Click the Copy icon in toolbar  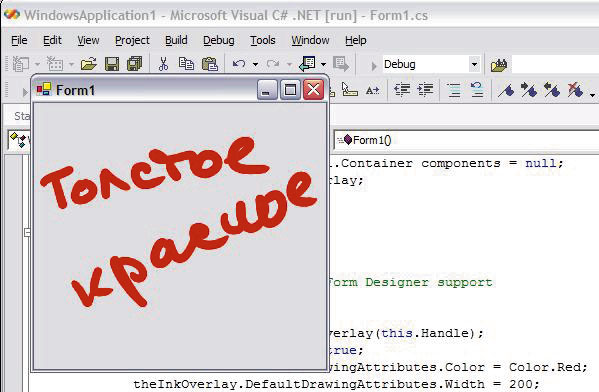(x=186, y=63)
